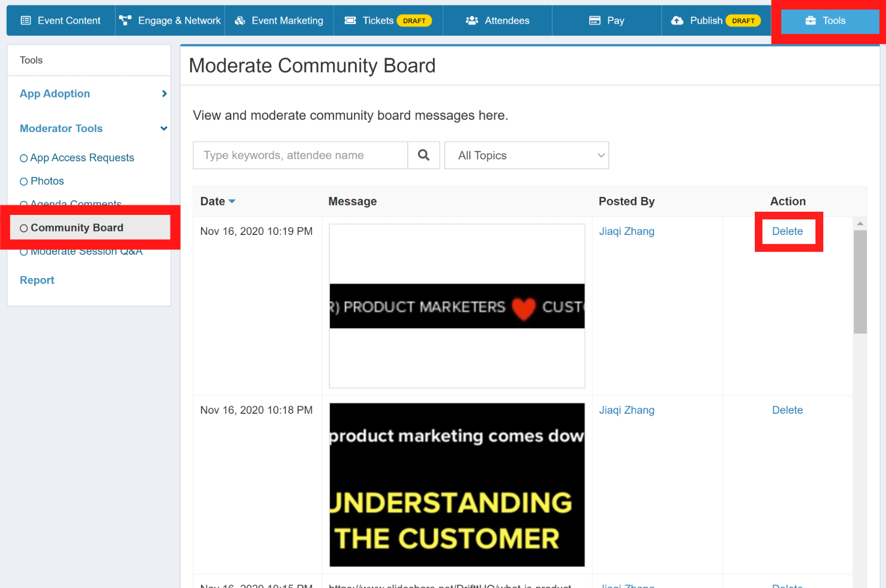
Task: Click the Event Content list icon
Action: (26, 20)
